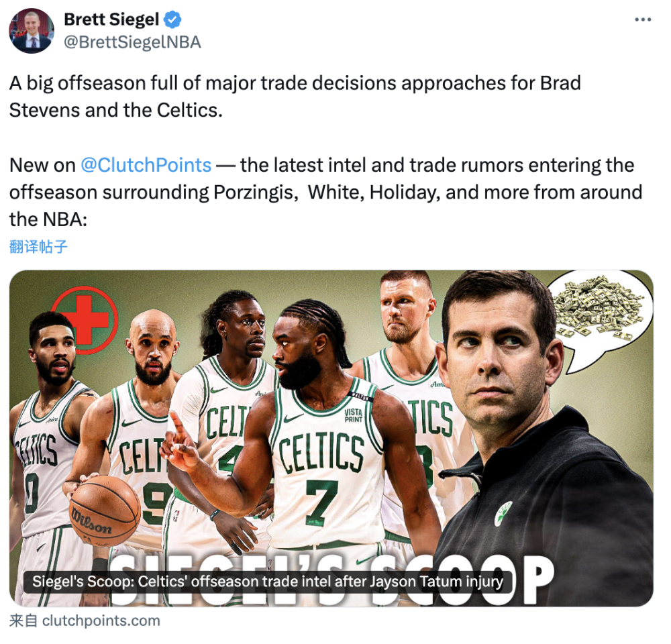Click the red medical cross icon
The height and width of the screenshot is (644, 671).
[x=85, y=319]
